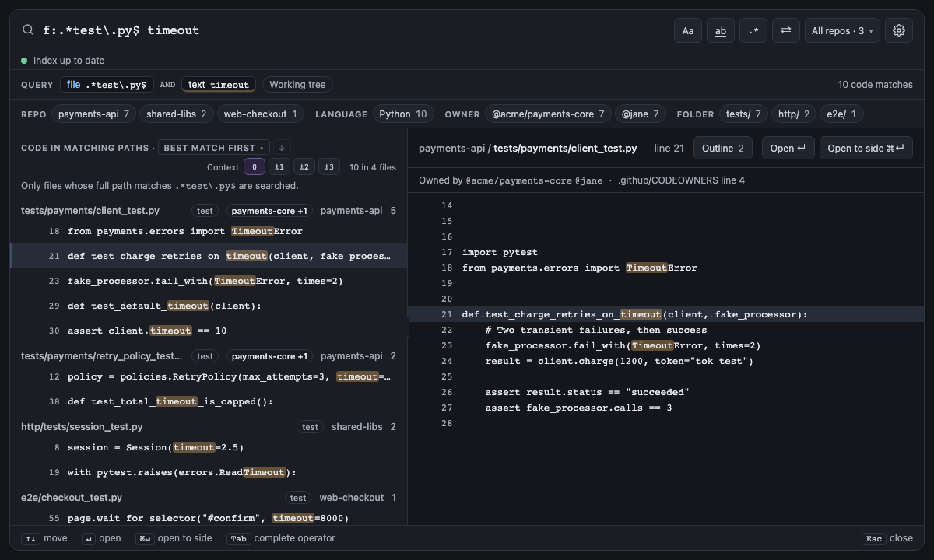934x560 pixels.
Task: Select result line 23 fake_processor.fail_with
Action: (209, 281)
